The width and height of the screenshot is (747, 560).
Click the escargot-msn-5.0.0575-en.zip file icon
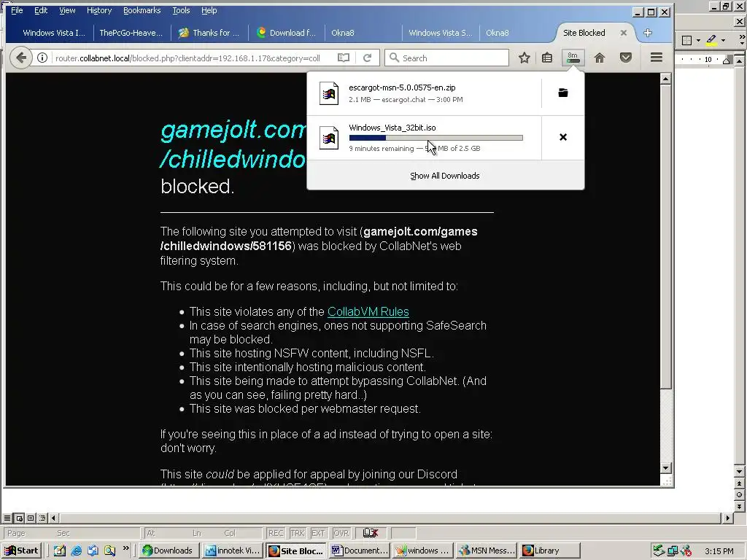click(329, 93)
